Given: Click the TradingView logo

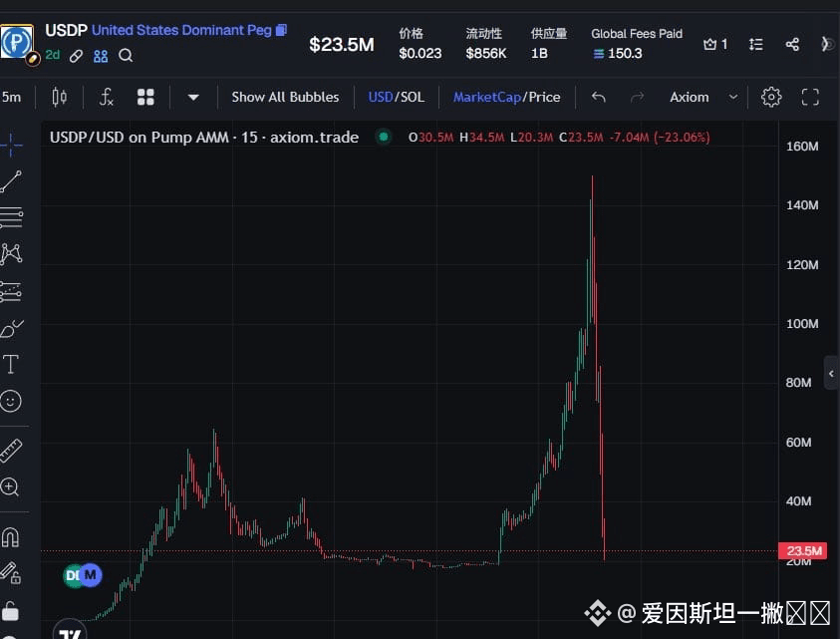Looking at the screenshot, I should click(70, 633).
